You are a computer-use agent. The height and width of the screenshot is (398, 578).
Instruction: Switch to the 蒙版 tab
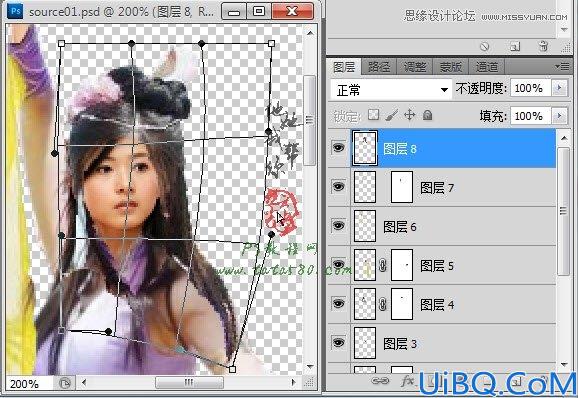click(x=450, y=67)
